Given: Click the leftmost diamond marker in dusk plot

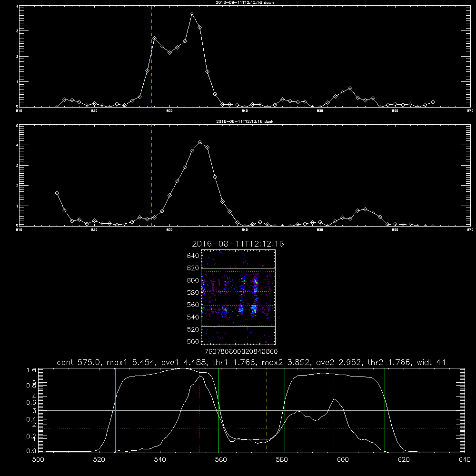Looking at the screenshot, I should point(57,193).
